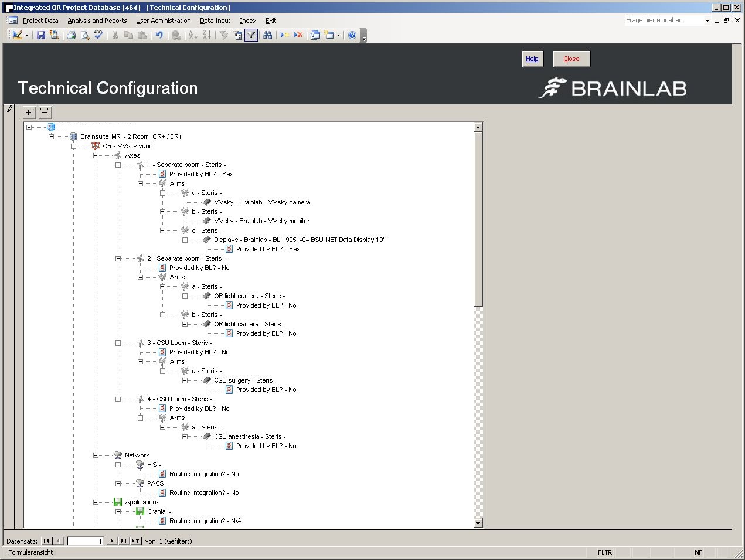745x560 pixels.
Task: Click the Copy toolbar icon
Action: [x=129, y=35]
